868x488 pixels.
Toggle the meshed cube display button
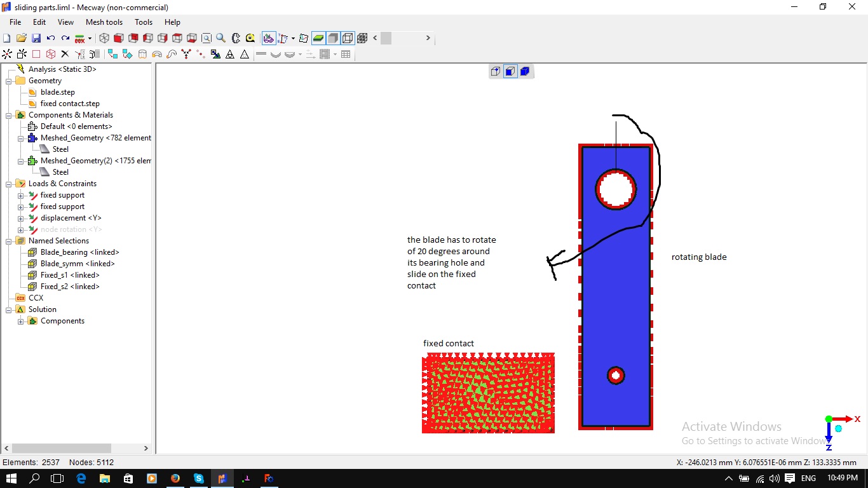[x=362, y=38]
